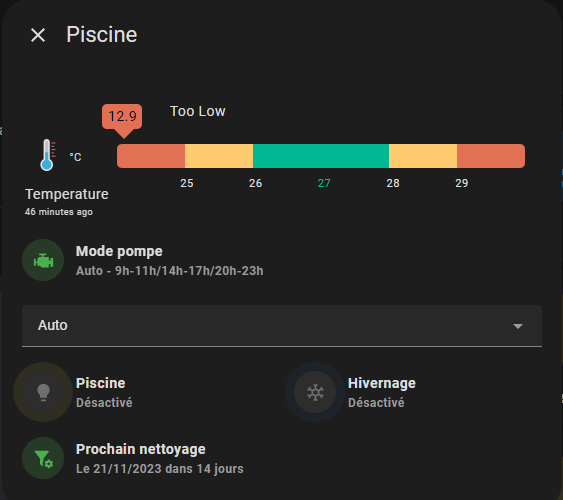Click the Too Low status text
This screenshot has height=500, width=563.
(x=197, y=111)
